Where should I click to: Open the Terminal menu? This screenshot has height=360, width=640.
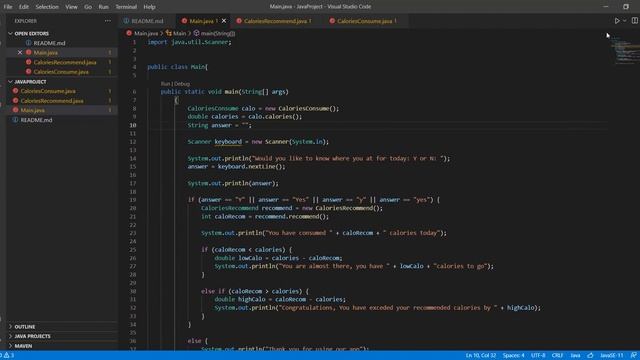point(126,7)
